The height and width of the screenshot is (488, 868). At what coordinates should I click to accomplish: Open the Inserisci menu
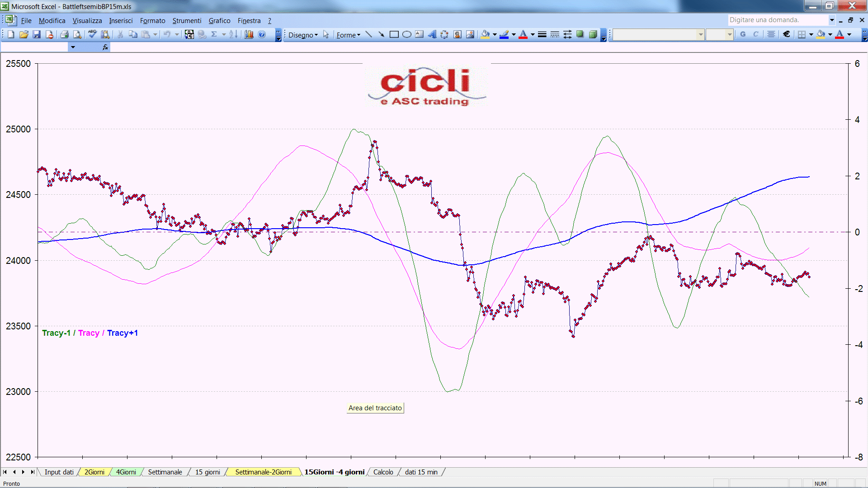point(121,21)
